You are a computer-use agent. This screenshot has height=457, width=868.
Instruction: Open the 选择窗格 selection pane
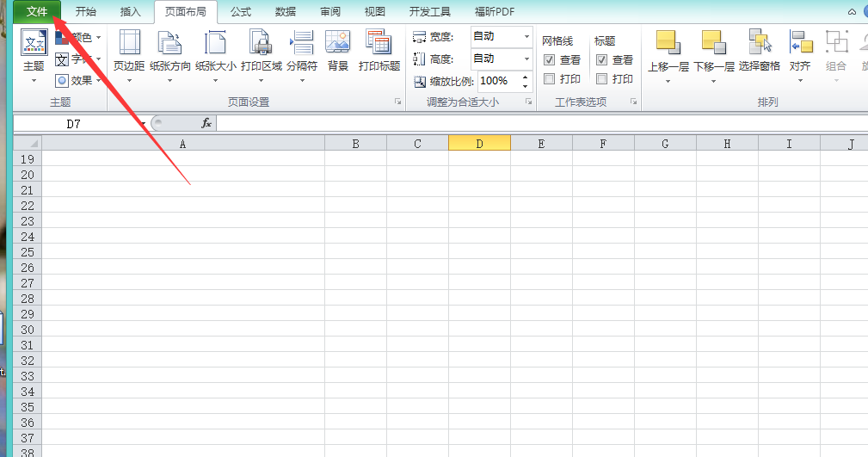760,51
